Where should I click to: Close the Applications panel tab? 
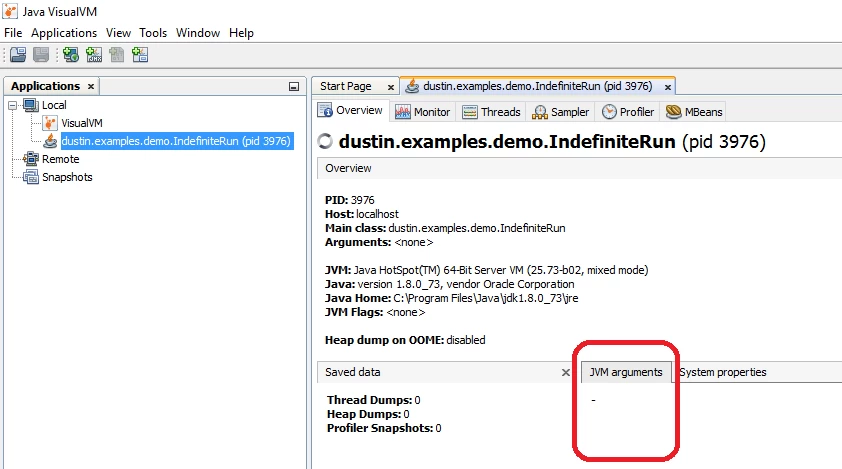click(x=91, y=86)
